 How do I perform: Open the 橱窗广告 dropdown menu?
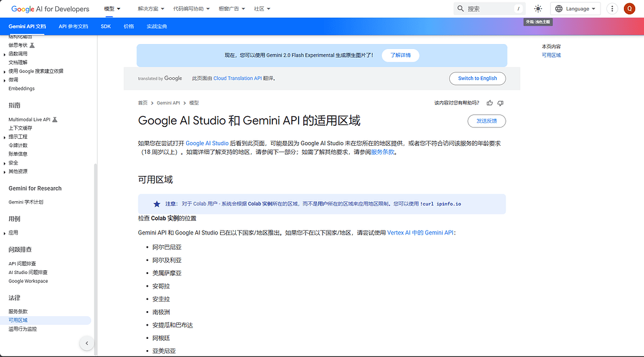tap(231, 9)
